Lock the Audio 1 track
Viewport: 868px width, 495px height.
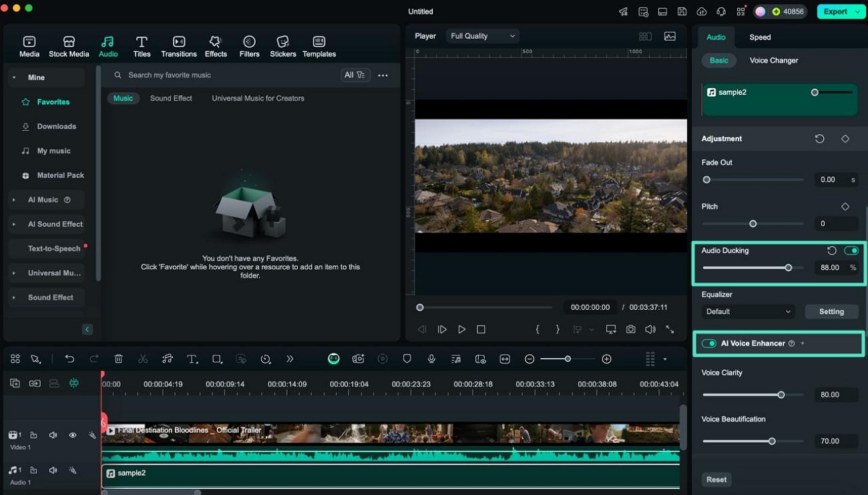33,470
